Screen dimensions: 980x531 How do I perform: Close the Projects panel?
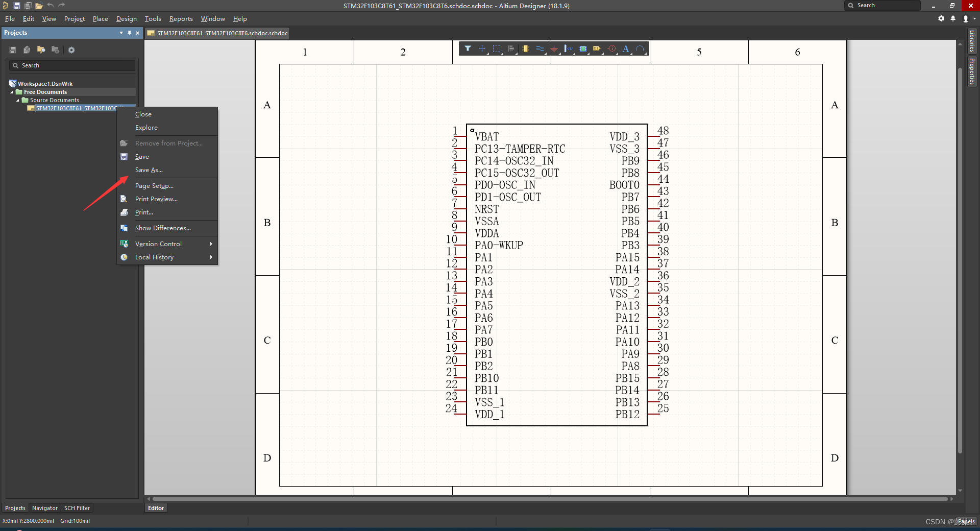coord(137,33)
